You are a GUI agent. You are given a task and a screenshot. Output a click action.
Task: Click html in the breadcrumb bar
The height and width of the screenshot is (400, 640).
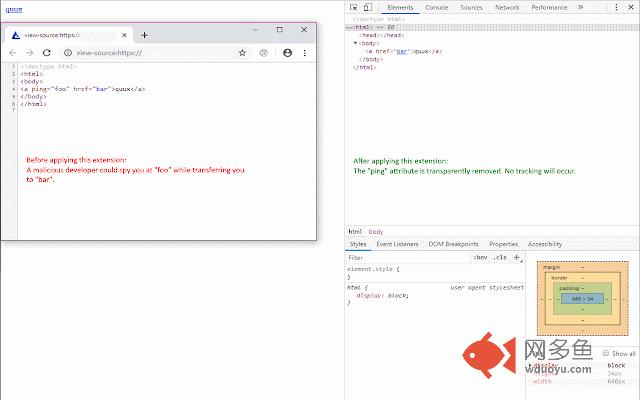[x=355, y=231]
